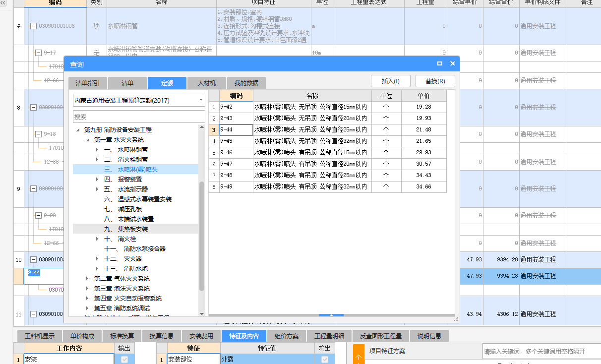Collapse row 8 minus box in the main table

(x=33, y=107)
